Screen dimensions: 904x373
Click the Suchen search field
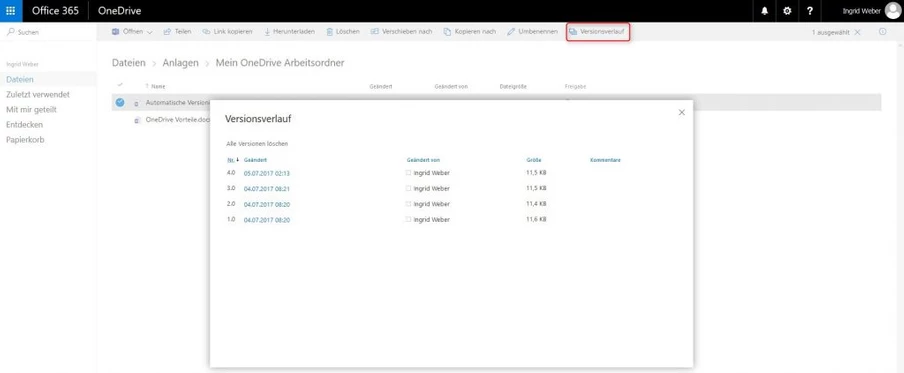pyautogui.click(x=48, y=32)
